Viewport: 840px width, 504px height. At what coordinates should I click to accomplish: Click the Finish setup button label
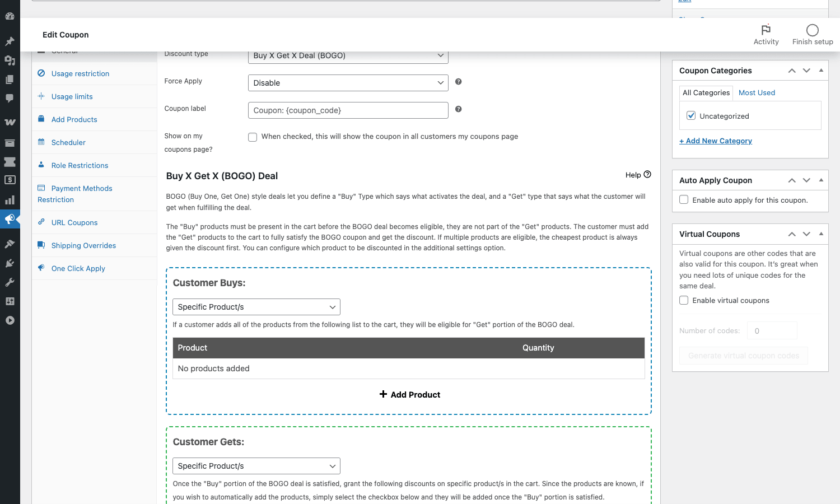click(813, 42)
